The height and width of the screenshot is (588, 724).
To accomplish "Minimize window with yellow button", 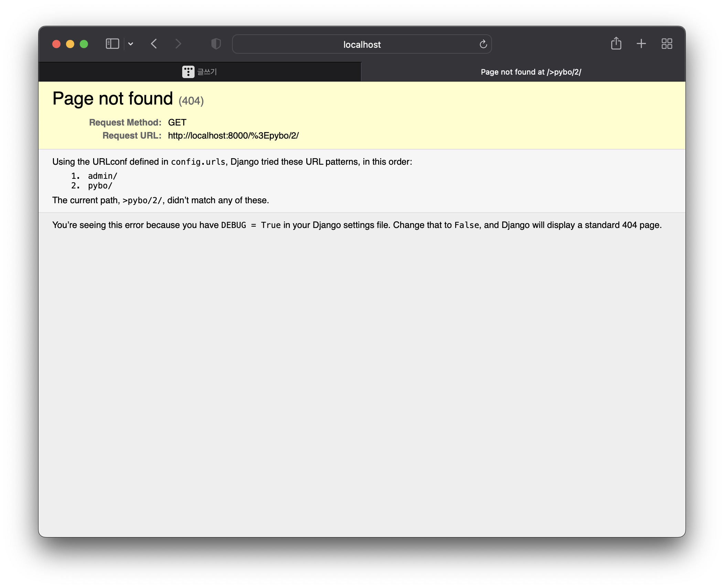I will tap(70, 44).
